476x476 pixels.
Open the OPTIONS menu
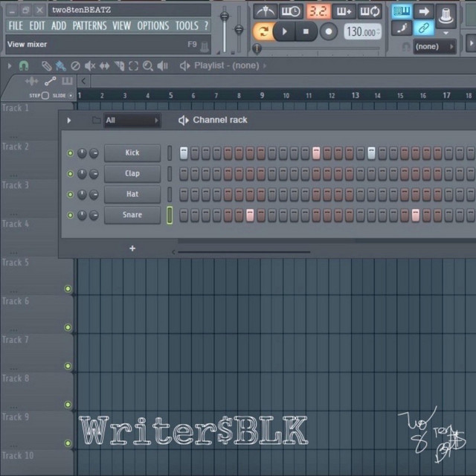[152, 26]
